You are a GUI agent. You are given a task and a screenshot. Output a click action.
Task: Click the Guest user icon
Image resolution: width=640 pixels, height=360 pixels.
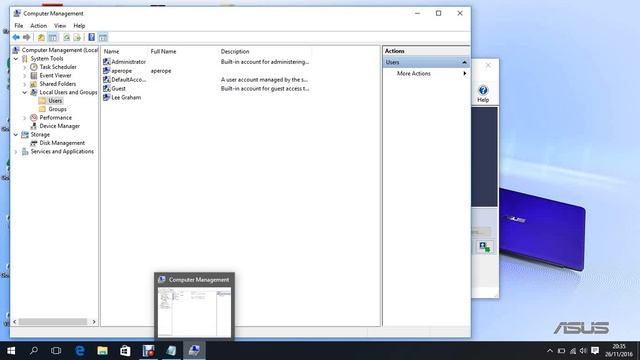coord(107,88)
